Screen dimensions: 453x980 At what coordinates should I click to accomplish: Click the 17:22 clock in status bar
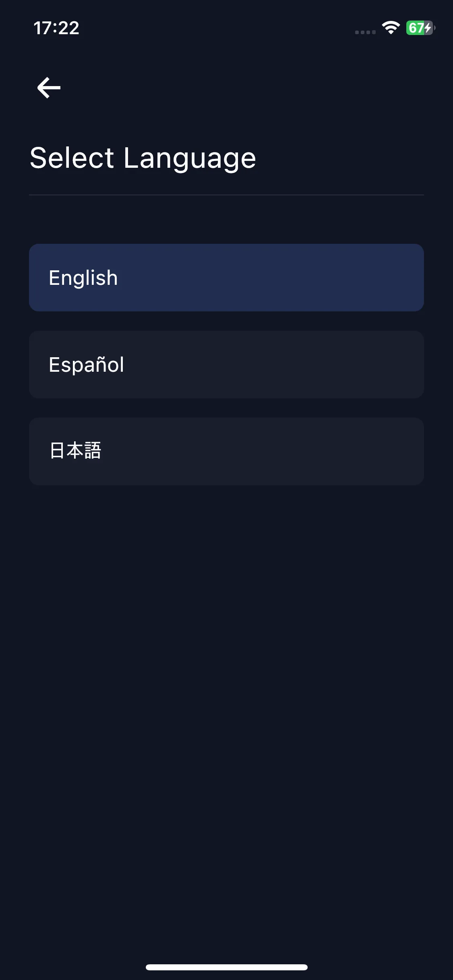(x=56, y=28)
